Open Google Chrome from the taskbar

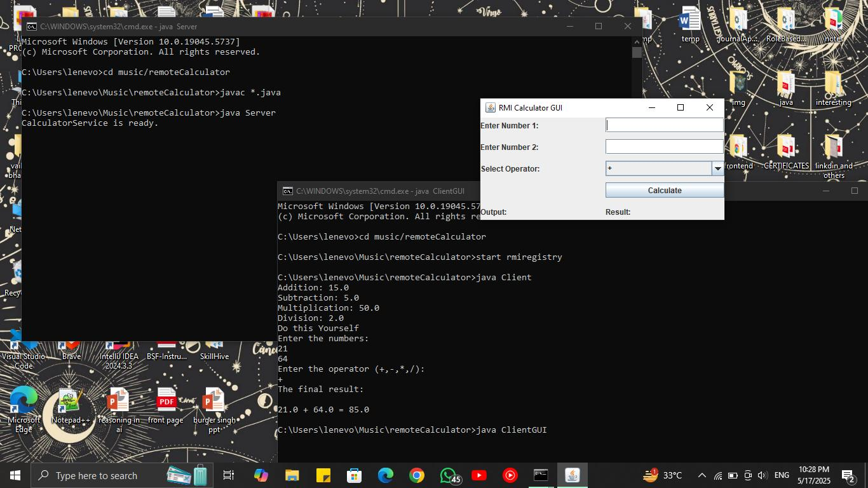click(417, 475)
